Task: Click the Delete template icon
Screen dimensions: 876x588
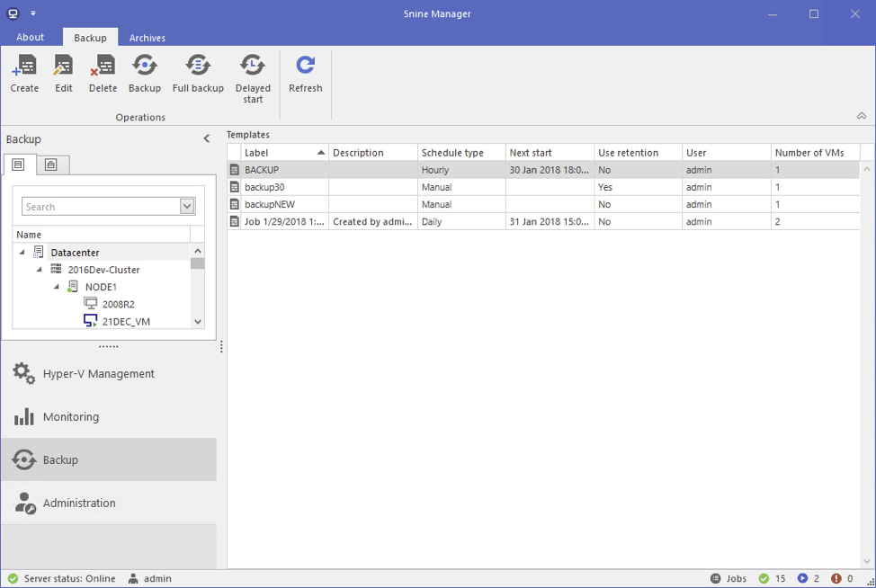Action: [103, 67]
